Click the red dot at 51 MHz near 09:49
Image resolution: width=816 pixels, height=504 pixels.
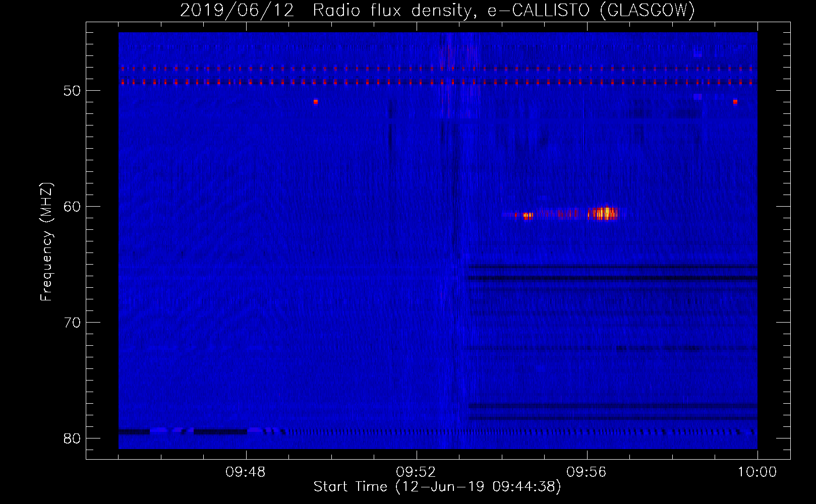[x=316, y=102]
